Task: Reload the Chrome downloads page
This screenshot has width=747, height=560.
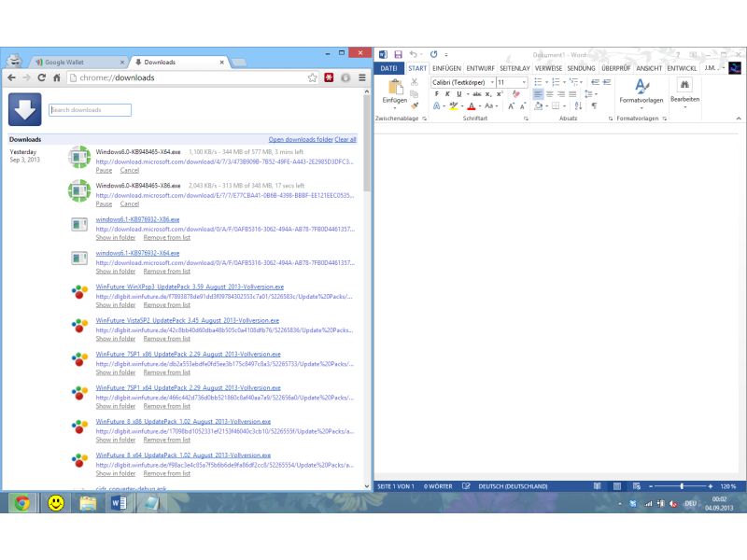Action: tap(42, 77)
